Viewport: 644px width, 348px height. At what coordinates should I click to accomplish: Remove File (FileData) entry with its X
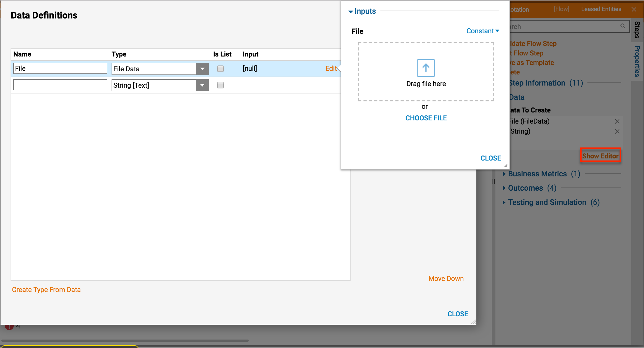617,121
